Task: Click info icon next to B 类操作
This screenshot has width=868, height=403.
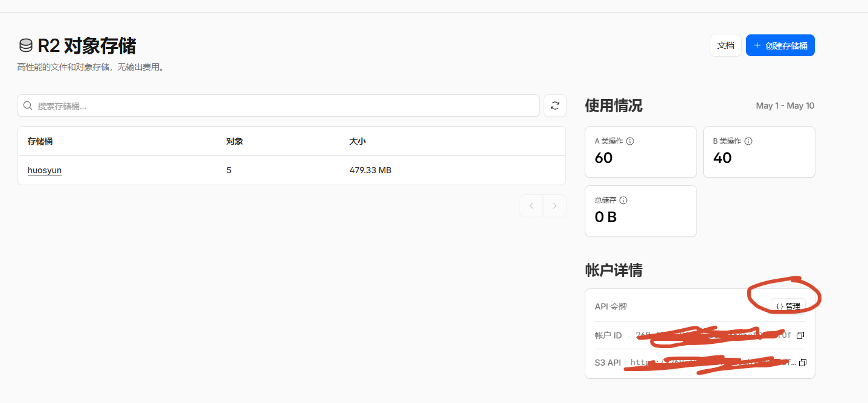Action: [x=748, y=141]
